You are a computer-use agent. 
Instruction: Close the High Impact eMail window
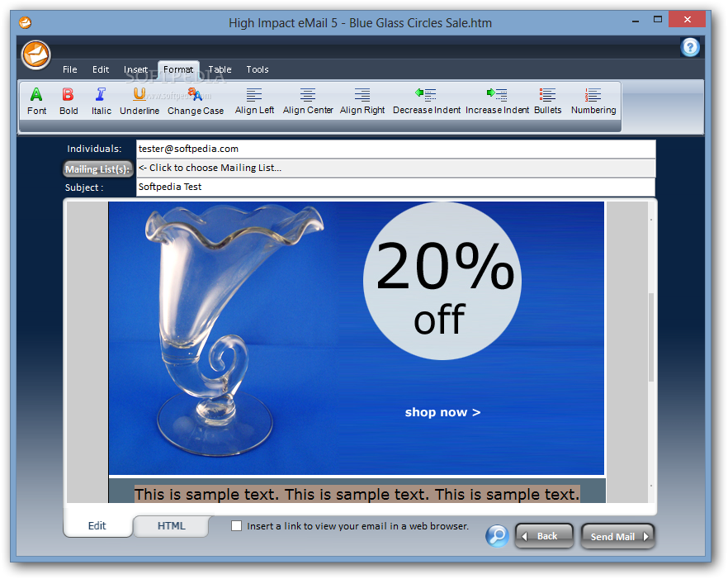[x=687, y=20]
